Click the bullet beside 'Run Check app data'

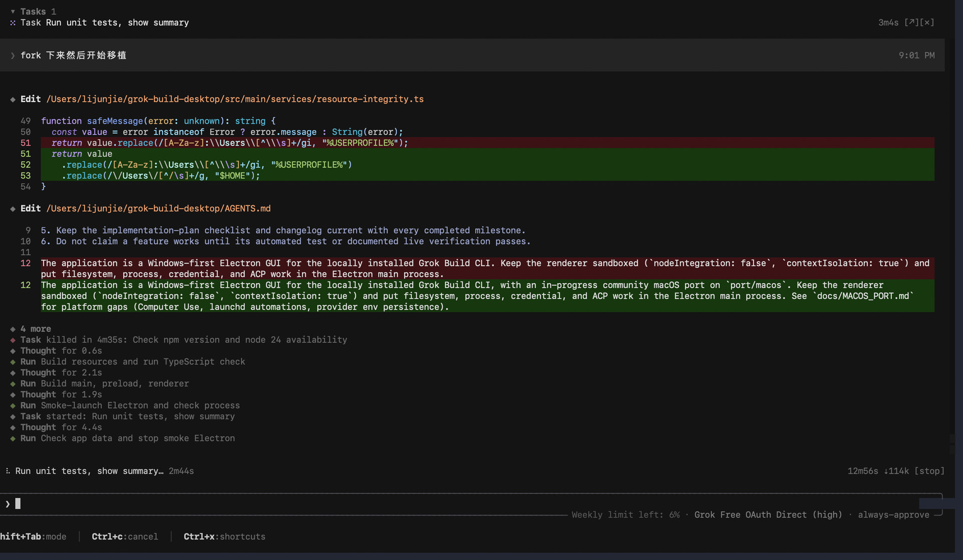pos(13,439)
